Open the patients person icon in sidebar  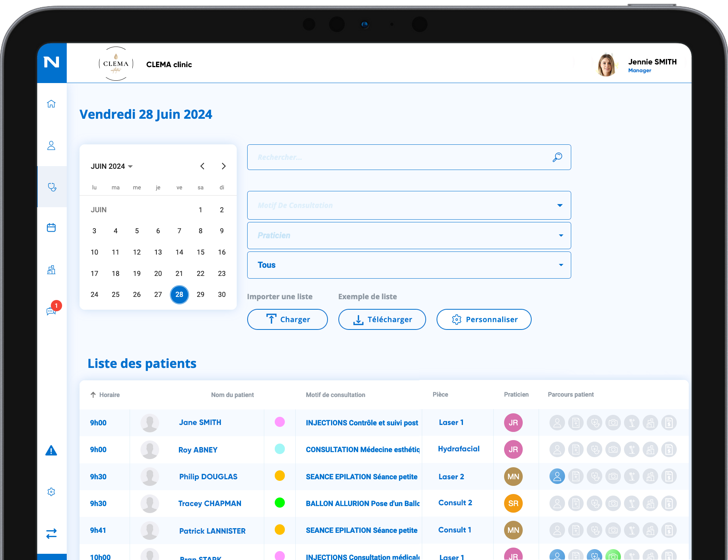pos(51,146)
